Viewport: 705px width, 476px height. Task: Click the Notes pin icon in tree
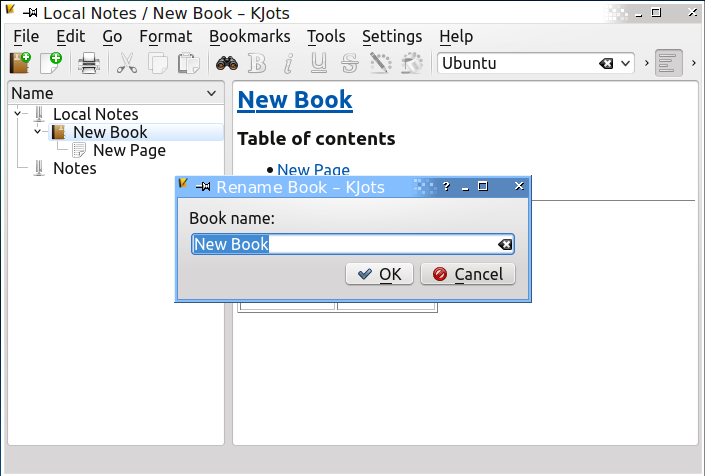39,168
